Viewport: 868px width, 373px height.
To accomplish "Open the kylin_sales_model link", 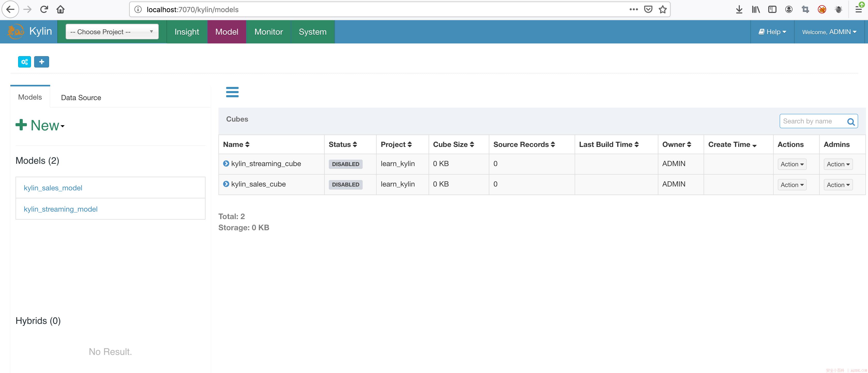I will [x=53, y=188].
